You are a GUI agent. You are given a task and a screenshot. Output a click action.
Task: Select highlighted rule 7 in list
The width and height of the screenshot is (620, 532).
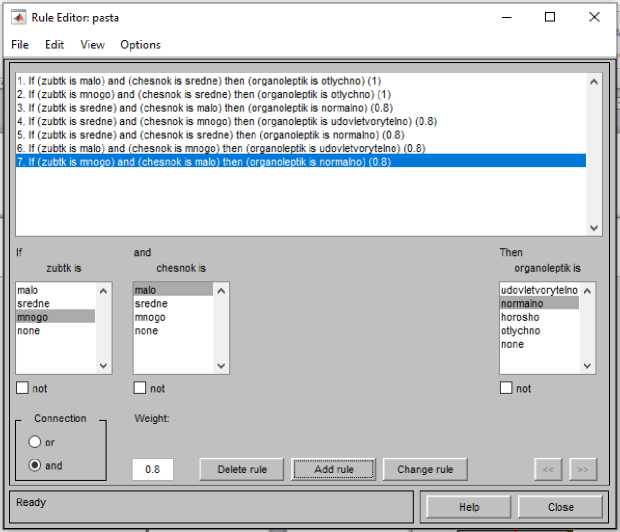(301, 161)
